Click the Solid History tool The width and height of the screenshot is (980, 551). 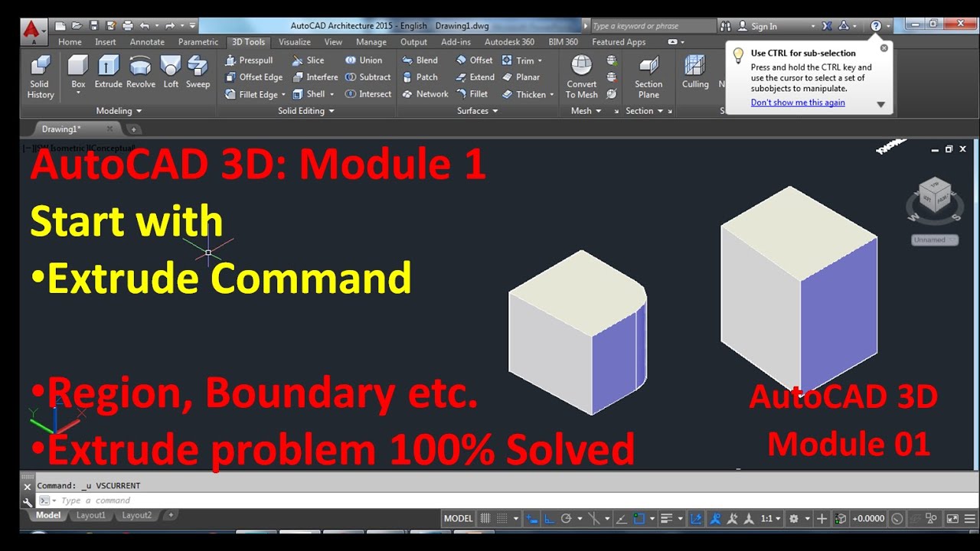tap(41, 77)
